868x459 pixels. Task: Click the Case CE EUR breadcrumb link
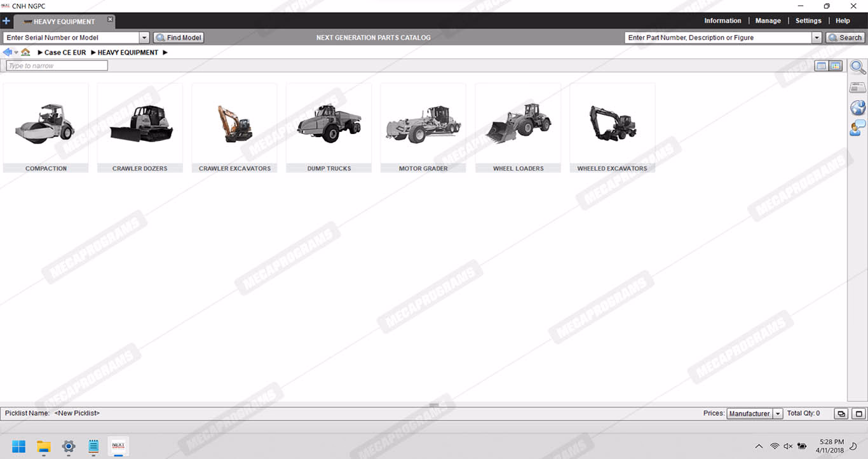pyautogui.click(x=65, y=53)
